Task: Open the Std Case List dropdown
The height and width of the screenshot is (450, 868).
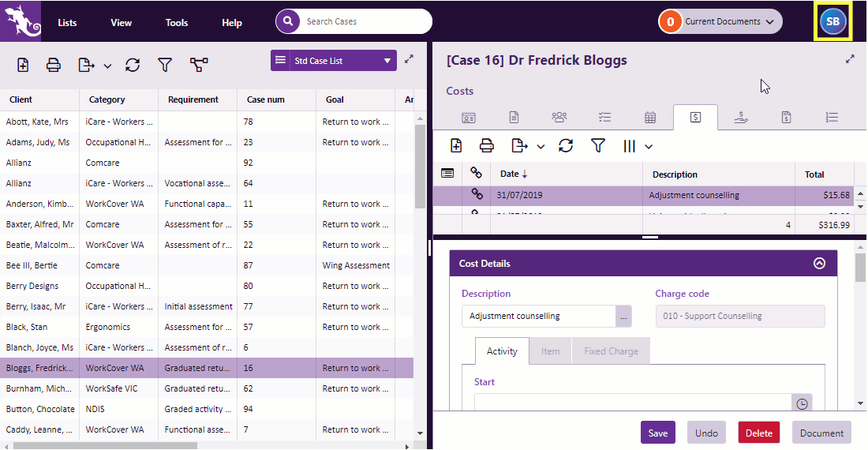Action: (x=387, y=61)
